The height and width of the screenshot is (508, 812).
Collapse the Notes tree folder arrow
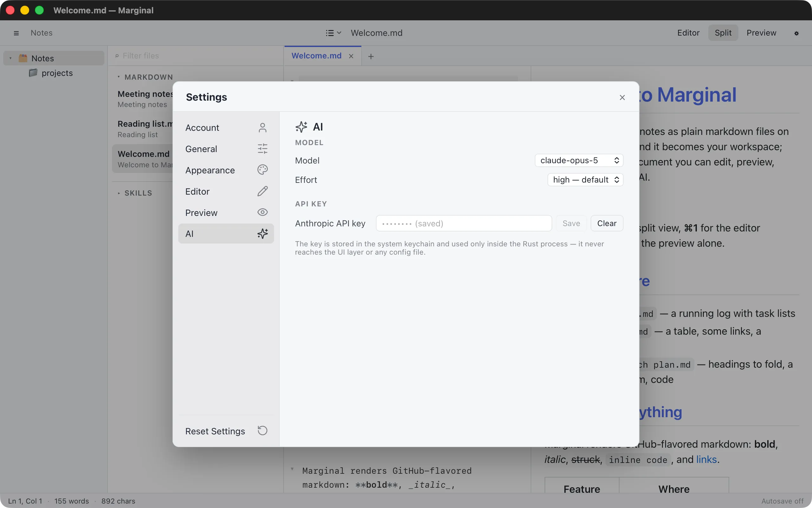point(10,58)
